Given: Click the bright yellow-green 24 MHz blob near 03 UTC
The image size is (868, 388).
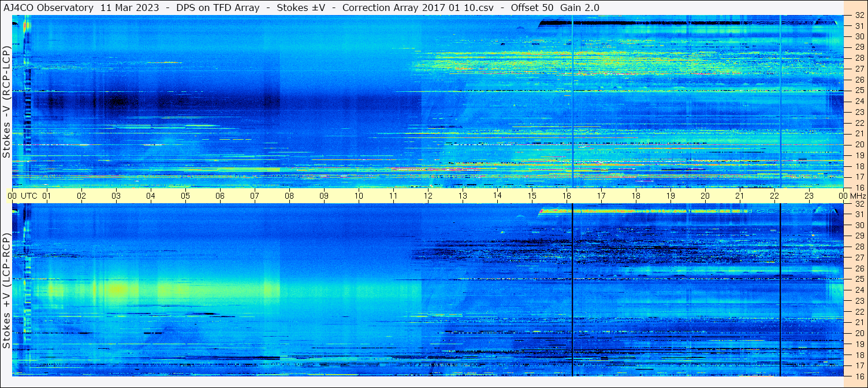Looking at the screenshot, I should tap(117, 289).
